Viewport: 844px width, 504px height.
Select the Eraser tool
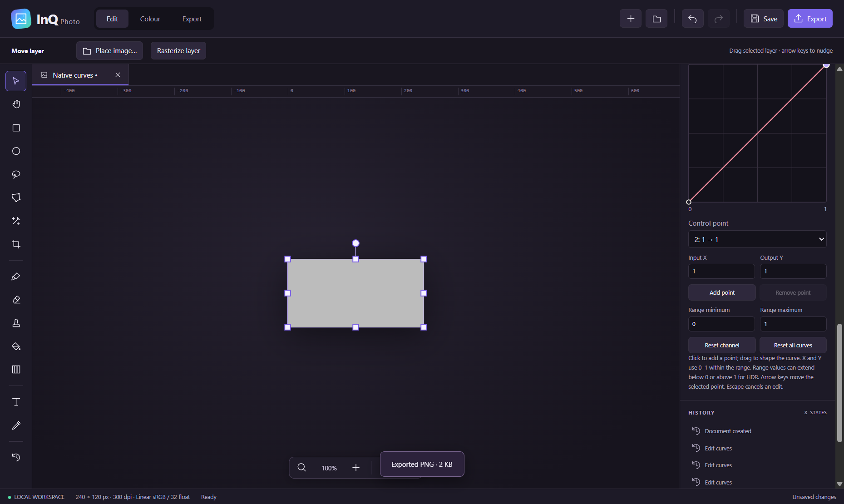(16, 300)
